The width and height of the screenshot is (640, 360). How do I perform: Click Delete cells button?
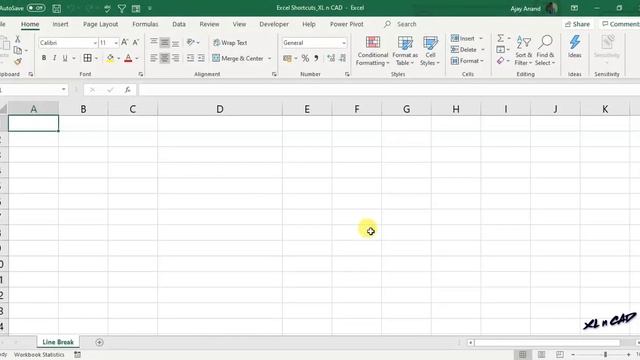coord(464,49)
